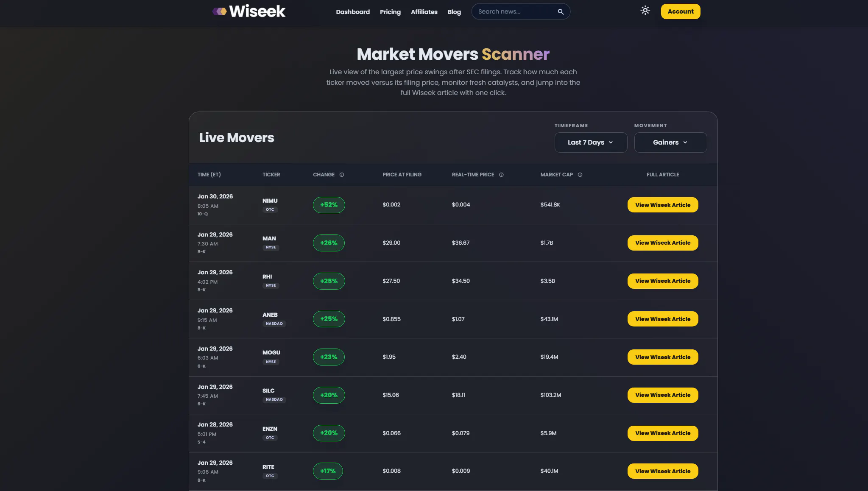Click the TICKER column header
This screenshot has width=868, height=491.
[271, 175]
